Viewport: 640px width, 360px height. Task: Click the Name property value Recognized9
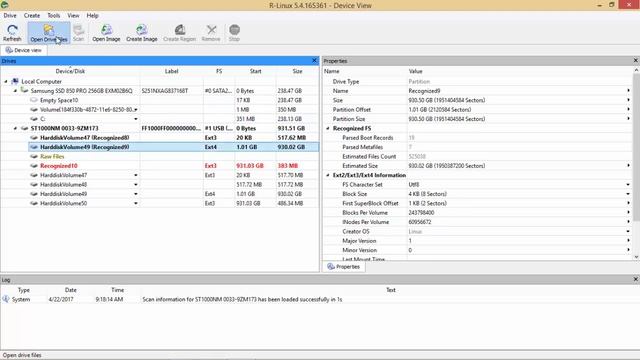tap(424, 91)
